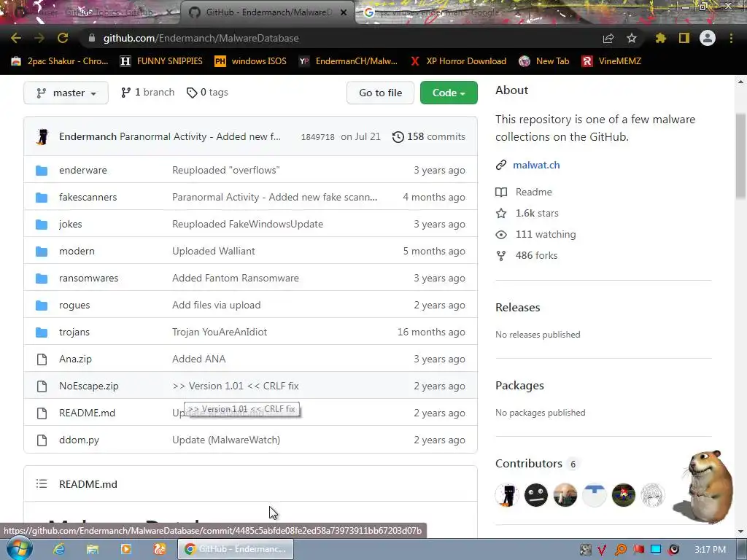Screen dimensions: 747x560
Task: Toggle the browser side panel icon
Action: click(x=684, y=38)
